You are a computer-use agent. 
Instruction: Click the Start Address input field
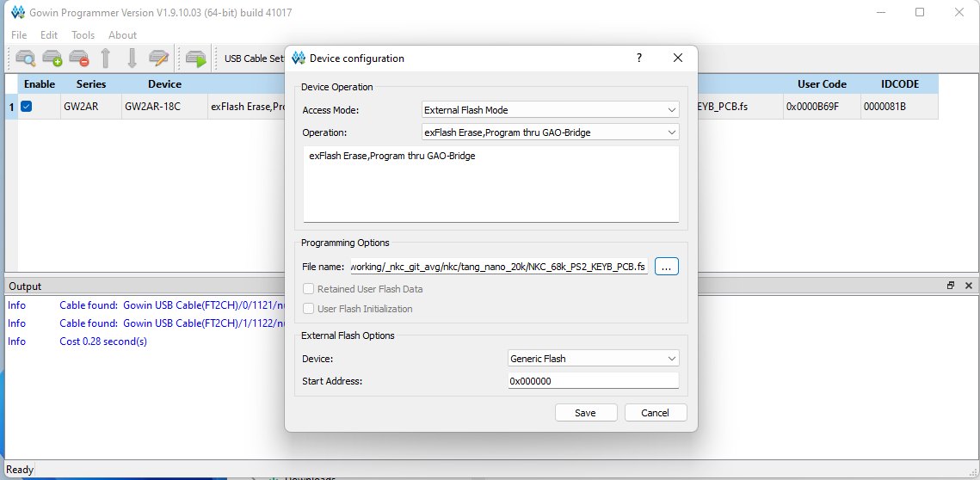(x=593, y=380)
